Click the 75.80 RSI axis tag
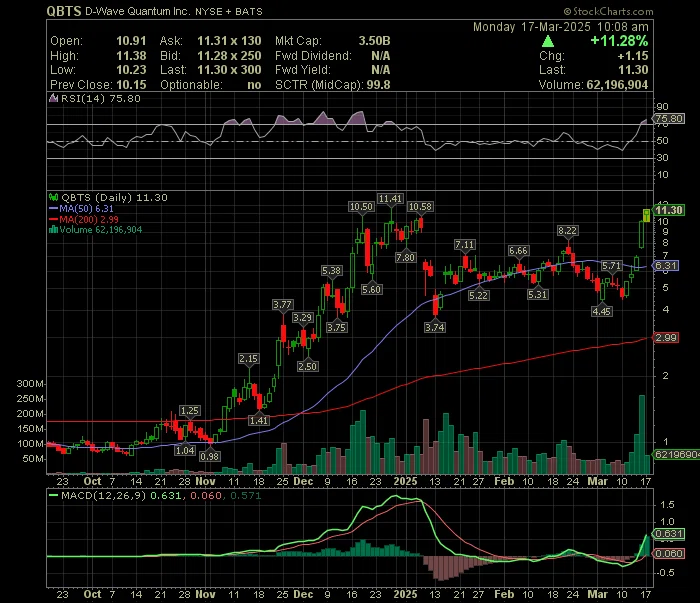Image resolution: width=700 pixels, height=603 pixels. [668, 119]
